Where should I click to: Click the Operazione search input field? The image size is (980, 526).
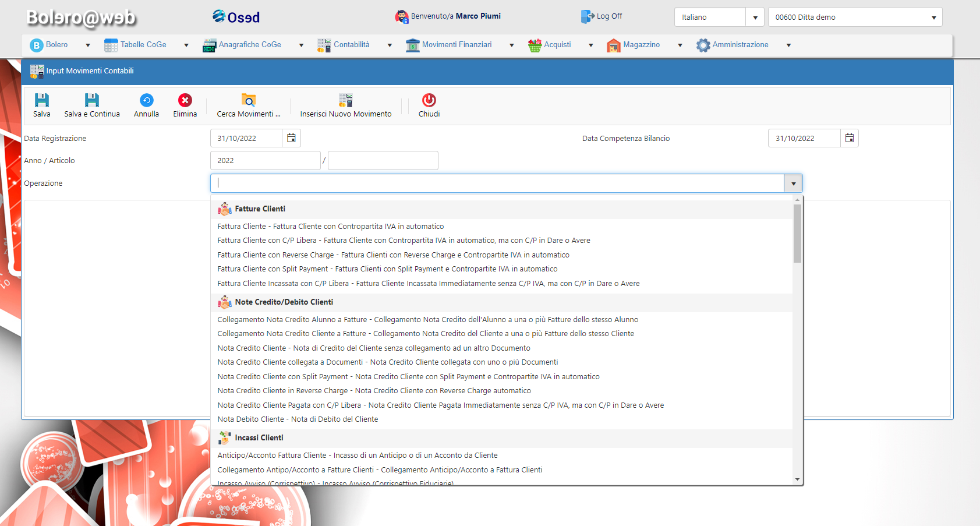tap(497, 183)
